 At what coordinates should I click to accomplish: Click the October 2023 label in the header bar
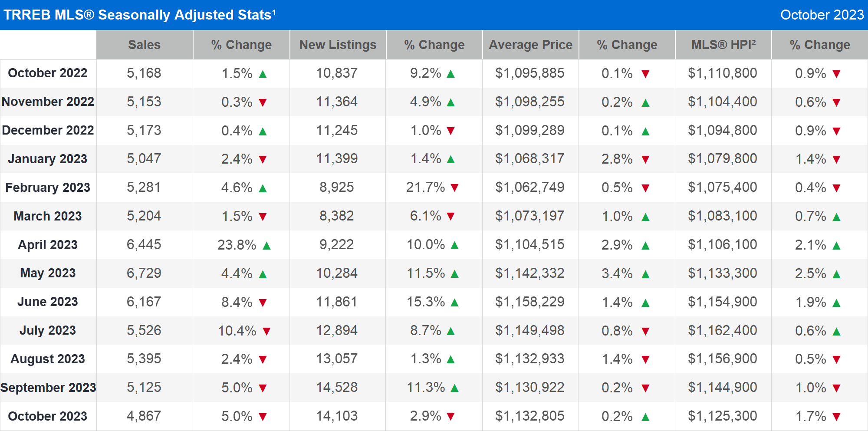click(x=819, y=15)
